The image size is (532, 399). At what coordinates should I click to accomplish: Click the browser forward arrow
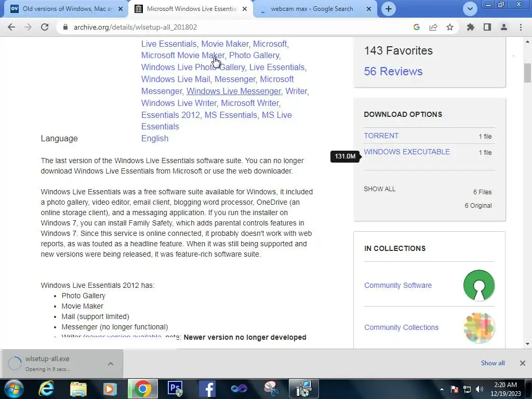(28, 27)
